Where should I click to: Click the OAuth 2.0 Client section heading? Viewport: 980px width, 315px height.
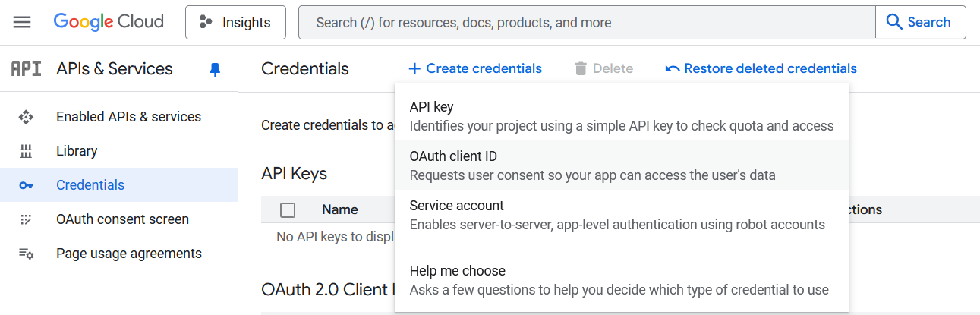coord(328,289)
